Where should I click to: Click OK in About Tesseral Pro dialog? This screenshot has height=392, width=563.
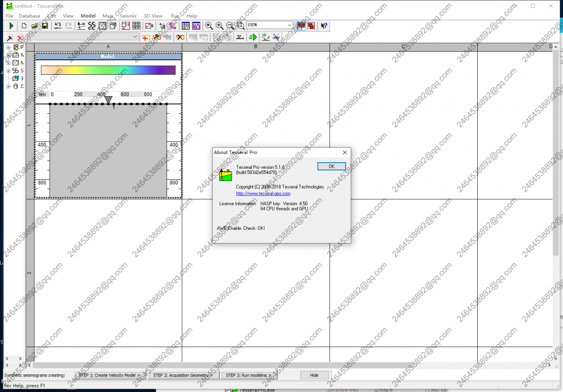tap(332, 166)
